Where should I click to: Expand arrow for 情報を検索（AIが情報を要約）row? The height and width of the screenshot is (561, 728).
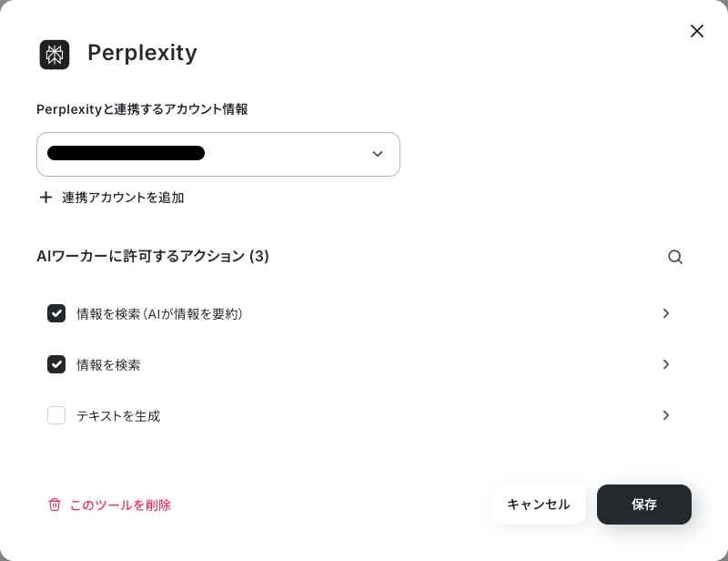point(666,313)
